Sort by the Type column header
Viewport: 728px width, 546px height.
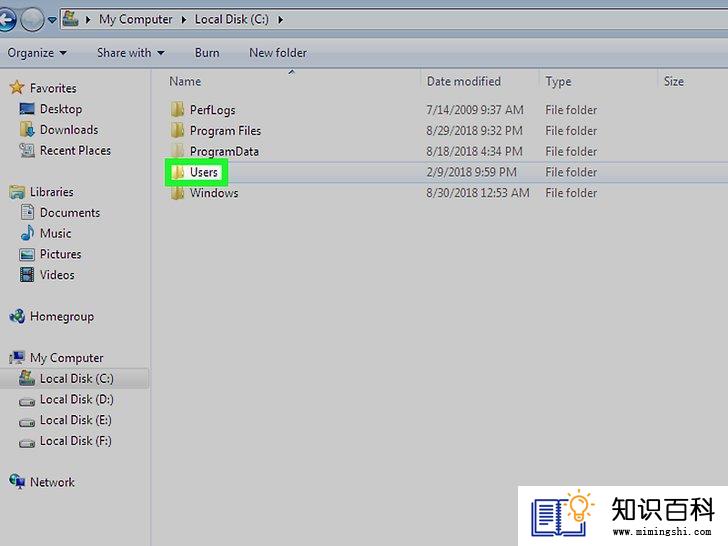tap(558, 82)
